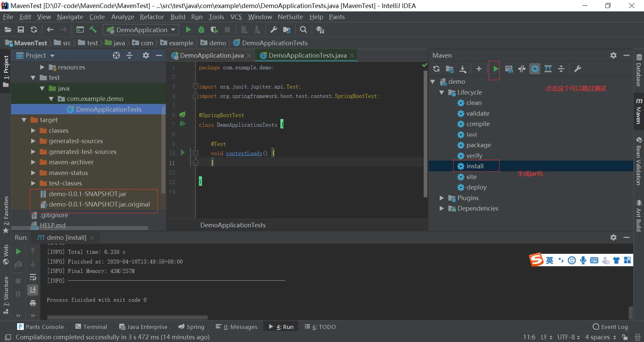The height and width of the screenshot is (342, 644).
Task: Click the Run console horizontal scrollbar
Action: click(127, 318)
